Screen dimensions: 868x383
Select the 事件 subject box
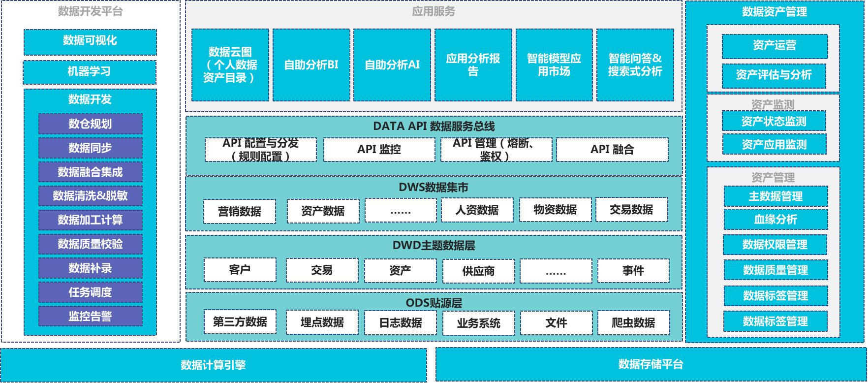tap(633, 271)
